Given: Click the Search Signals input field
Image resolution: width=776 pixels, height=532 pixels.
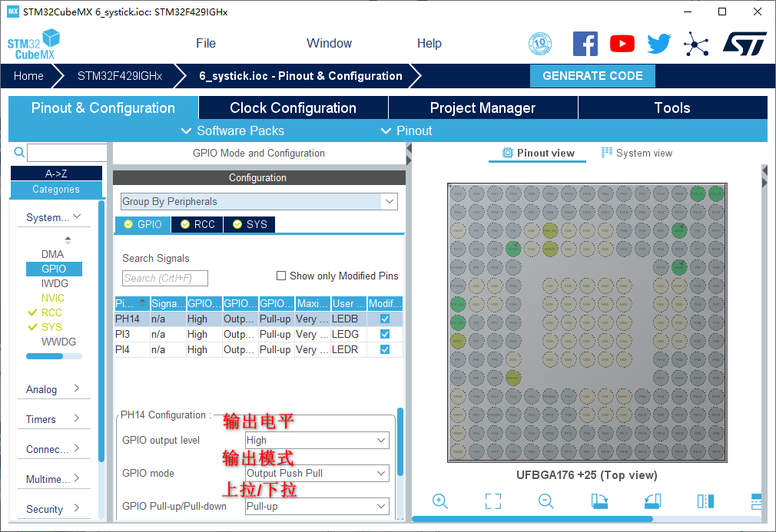Looking at the screenshot, I should click(x=165, y=278).
